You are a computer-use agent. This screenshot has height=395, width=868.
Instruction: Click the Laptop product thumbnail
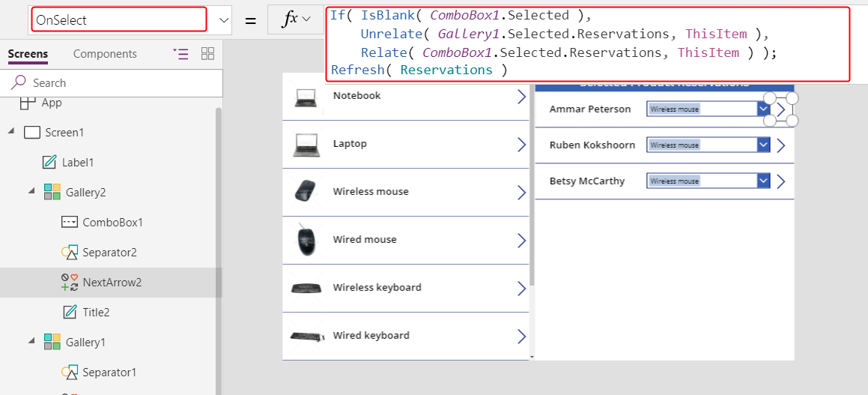pos(306,145)
